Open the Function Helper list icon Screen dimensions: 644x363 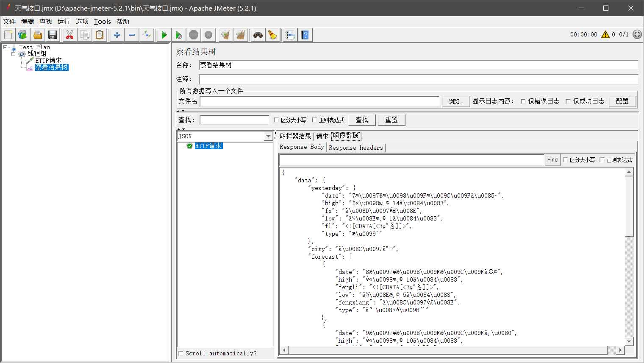290,35
